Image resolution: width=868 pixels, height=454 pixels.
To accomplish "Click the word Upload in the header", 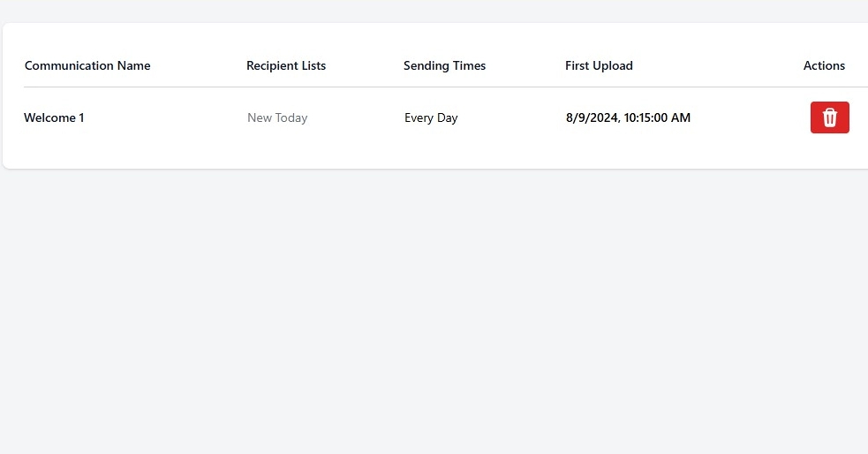I will 613,65.
